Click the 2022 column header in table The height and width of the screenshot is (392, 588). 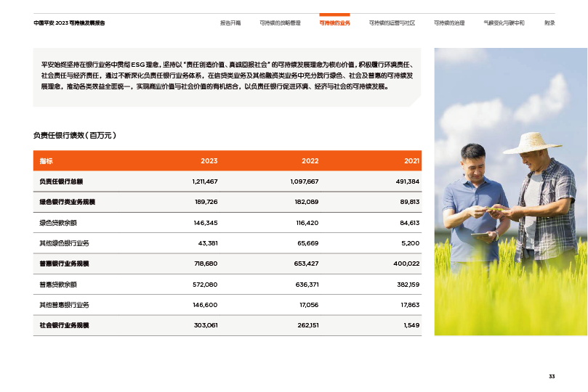(310, 160)
